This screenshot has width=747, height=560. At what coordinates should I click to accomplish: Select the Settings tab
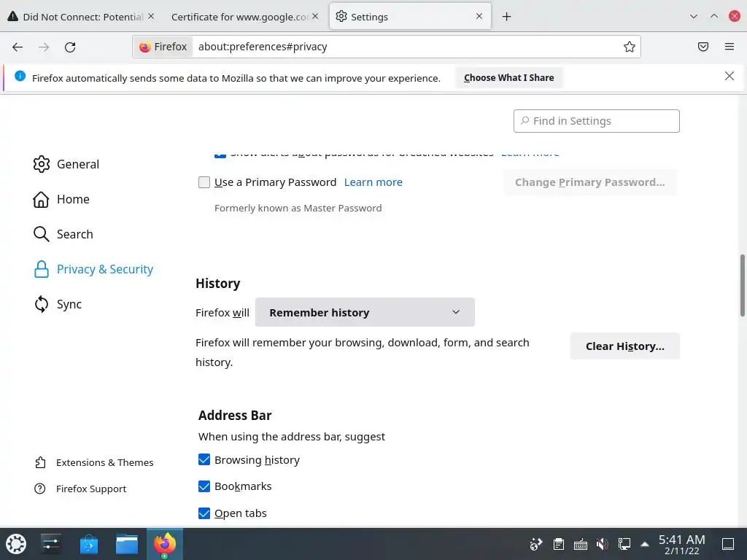coord(410,16)
